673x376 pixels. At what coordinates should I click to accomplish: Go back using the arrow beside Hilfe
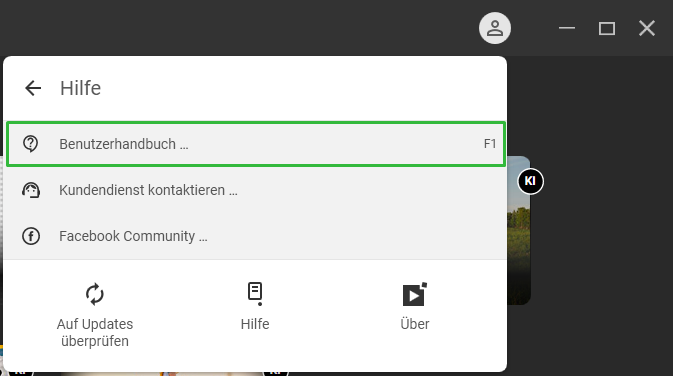[x=33, y=88]
